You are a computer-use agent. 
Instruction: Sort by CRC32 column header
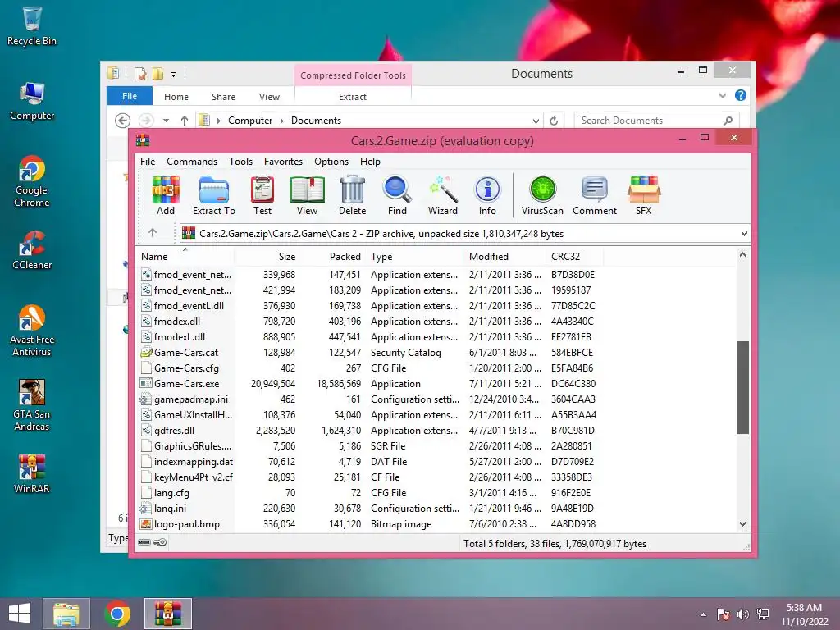pos(575,257)
